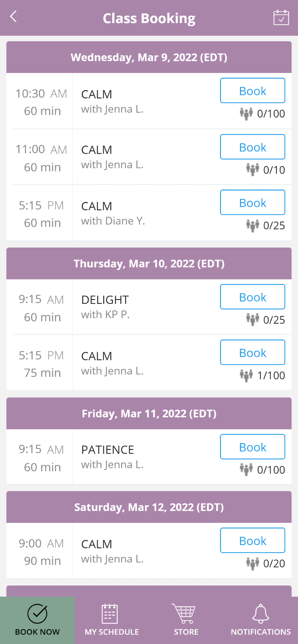The width and height of the screenshot is (298, 644).
Task: Tap the back arrow icon
Action: tap(14, 16)
